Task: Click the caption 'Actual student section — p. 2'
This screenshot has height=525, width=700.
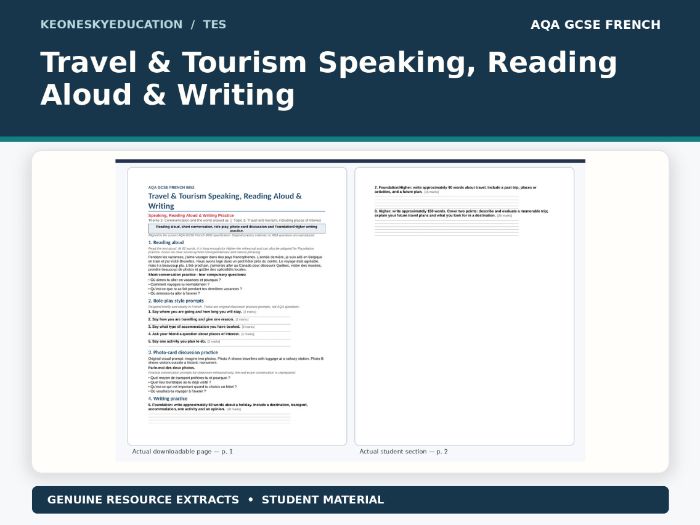Action: (x=404, y=451)
